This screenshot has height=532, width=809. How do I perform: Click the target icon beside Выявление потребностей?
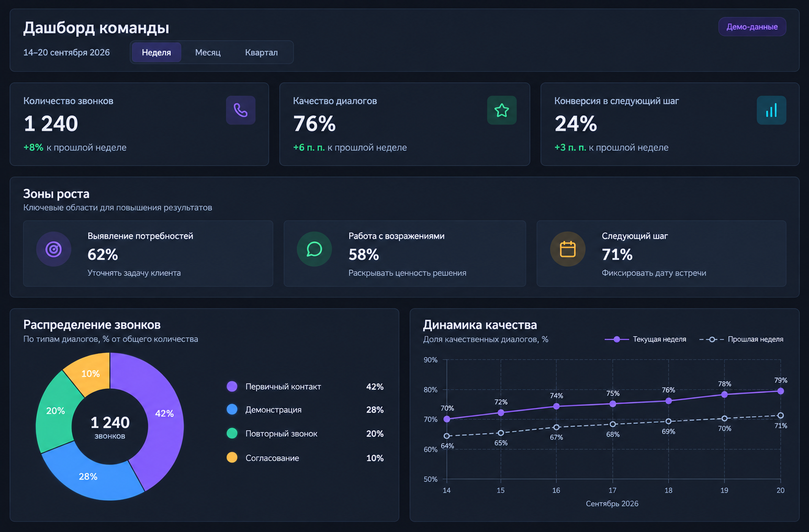point(54,249)
